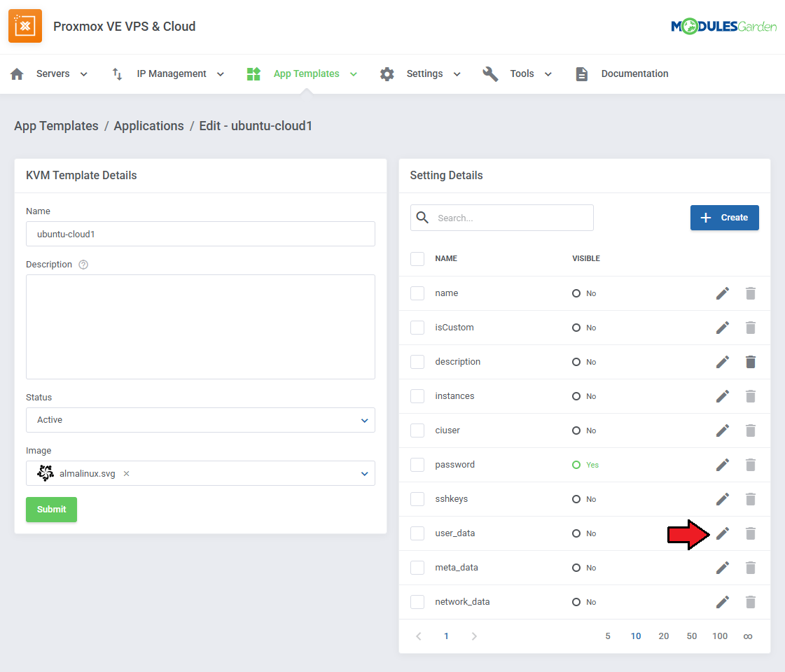
Task: Delete the name setting via trash icon
Action: [x=751, y=293]
